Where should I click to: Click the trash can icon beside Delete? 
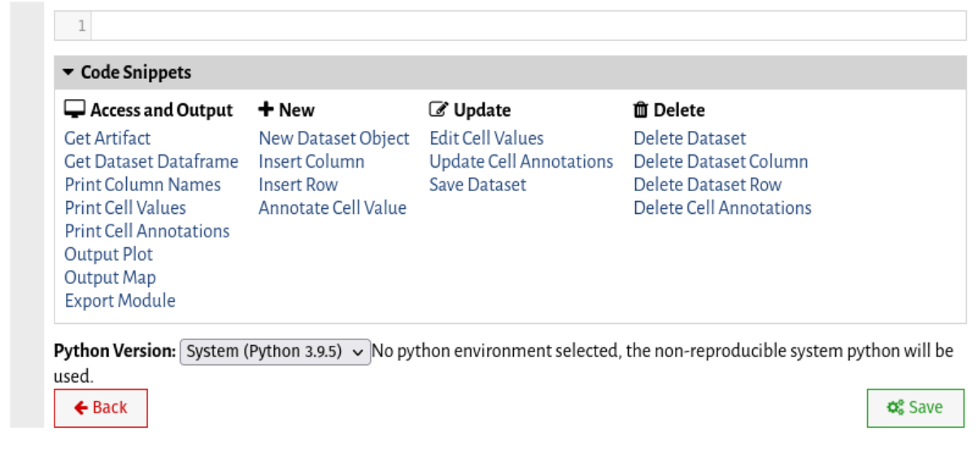pyautogui.click(x=641, y=110)
